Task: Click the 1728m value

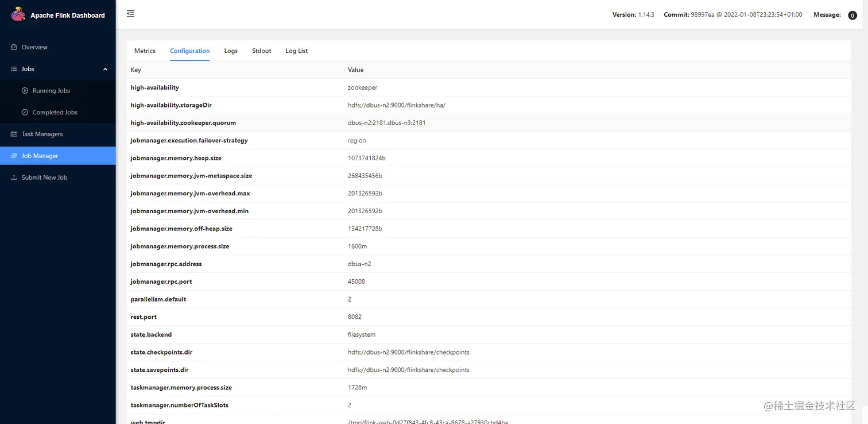Action: [x=358, y=388]
